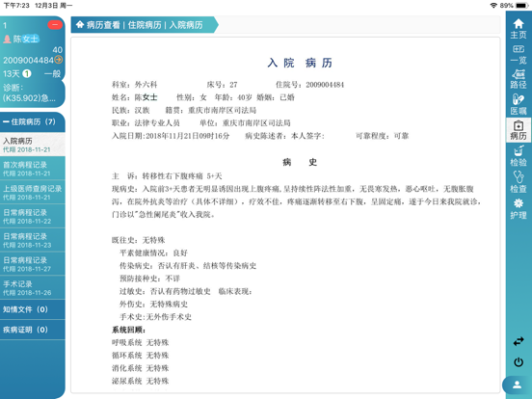Click the 一般 condition label
Screen dimensions: 532x399
tap(53, 73)
